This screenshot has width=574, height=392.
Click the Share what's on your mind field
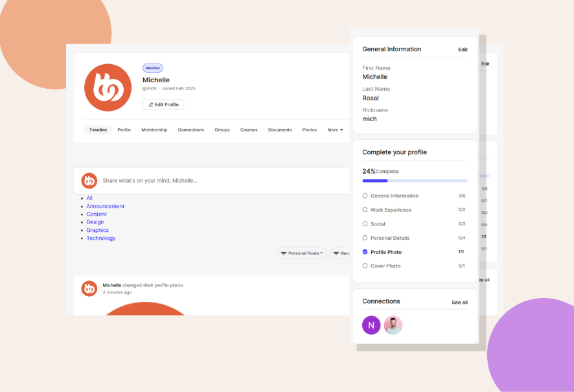(220, 181)
